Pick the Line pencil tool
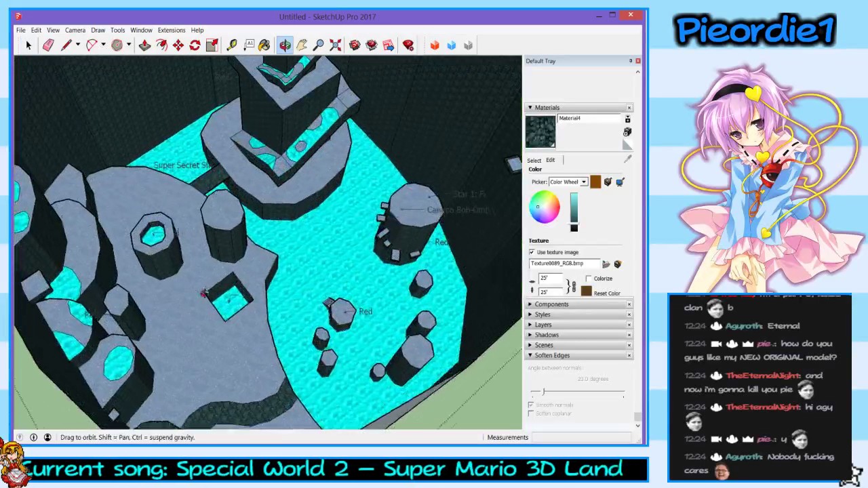 tap(66, 45)
